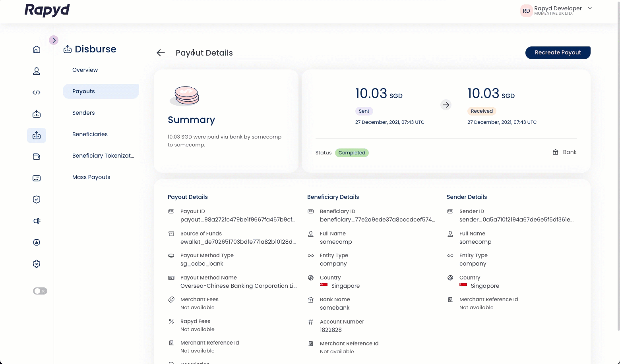Click the ewallet source of funds value
This screenshot has width=620, height=364.
[238, 242]
